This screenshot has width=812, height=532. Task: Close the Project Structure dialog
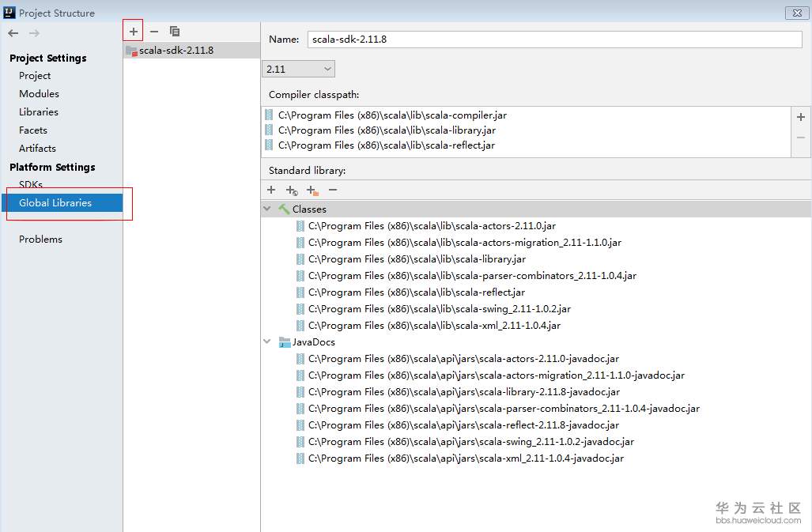[x=797, y=13]
